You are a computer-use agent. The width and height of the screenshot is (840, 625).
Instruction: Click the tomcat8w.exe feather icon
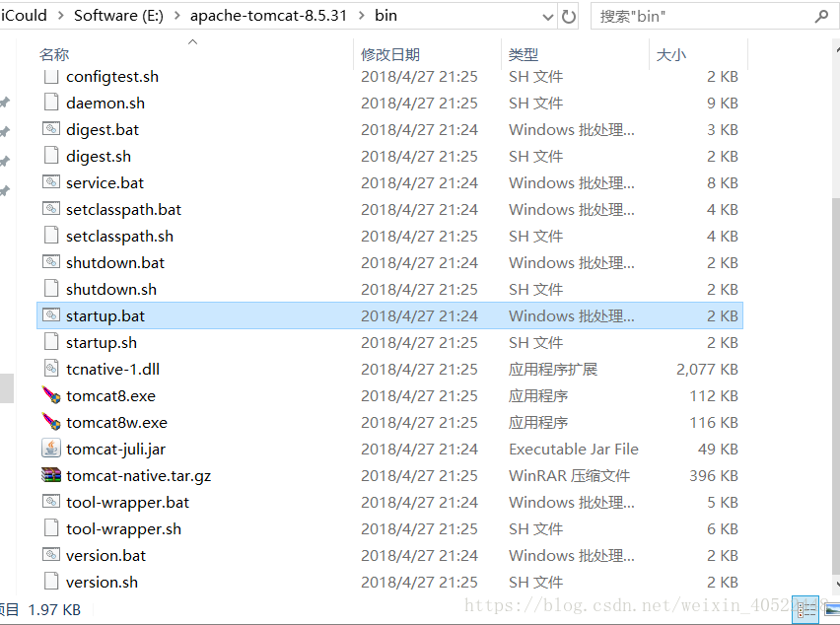51,422
